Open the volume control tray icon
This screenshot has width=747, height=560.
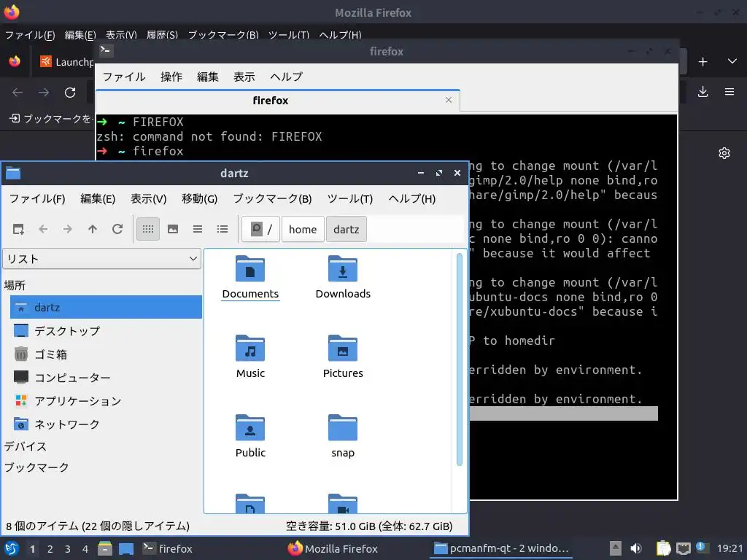point(636,548)
